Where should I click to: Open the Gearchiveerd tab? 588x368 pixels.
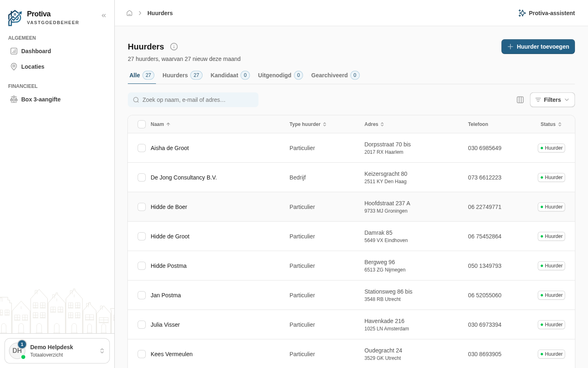(335, 75)
